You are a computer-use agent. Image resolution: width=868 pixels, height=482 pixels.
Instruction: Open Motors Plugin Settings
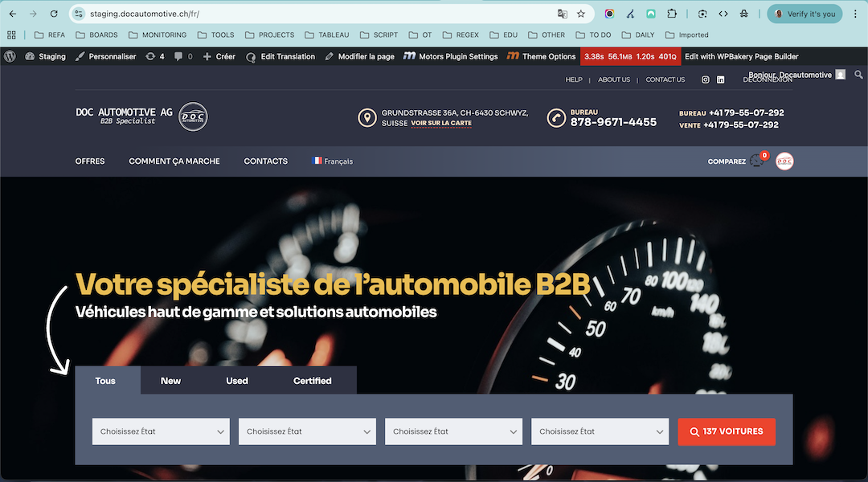[451, 56]
